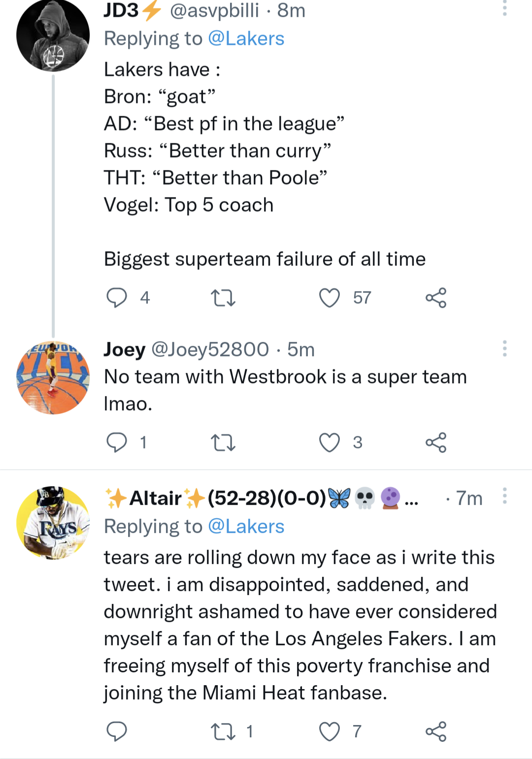Open Altair's Rays profile avatar

tap(53, 523)
